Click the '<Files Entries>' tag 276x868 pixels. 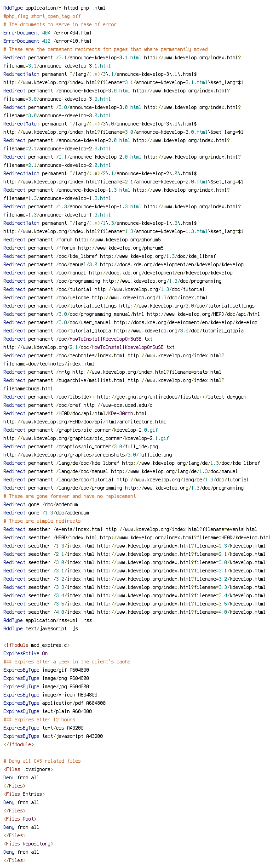pos(24,794)
